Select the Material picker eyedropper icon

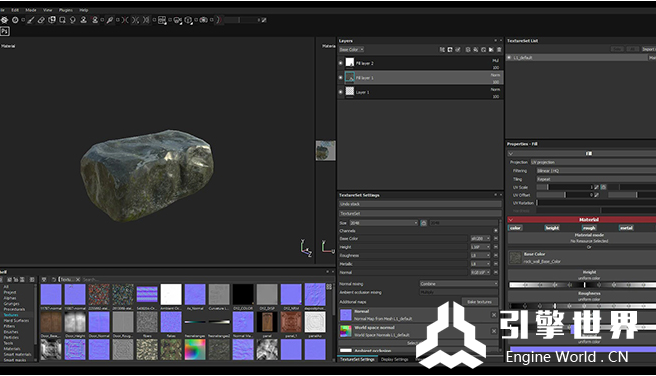click(110, 20)
